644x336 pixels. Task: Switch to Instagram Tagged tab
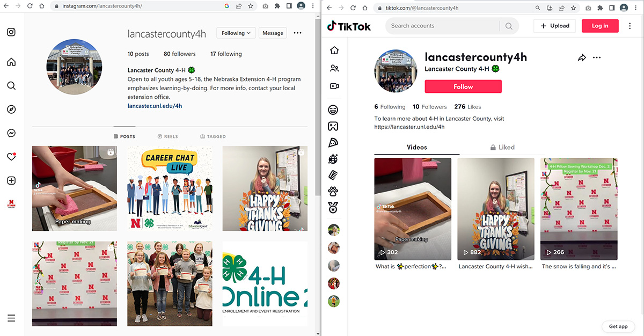coord(213,136)
